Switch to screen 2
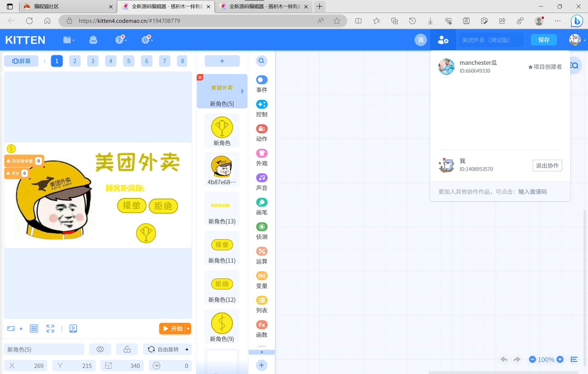This screenshot has height=374, width=588. coord(75,61)
